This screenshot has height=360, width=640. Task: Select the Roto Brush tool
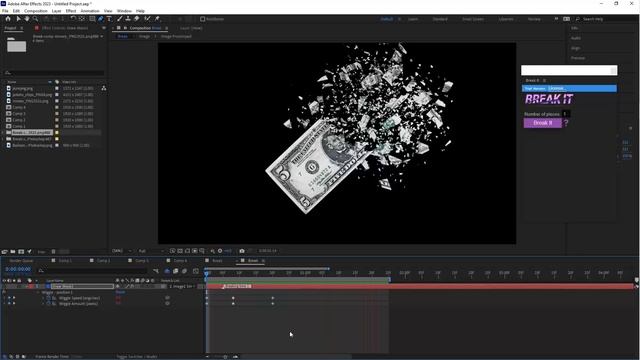coord(147,19)
